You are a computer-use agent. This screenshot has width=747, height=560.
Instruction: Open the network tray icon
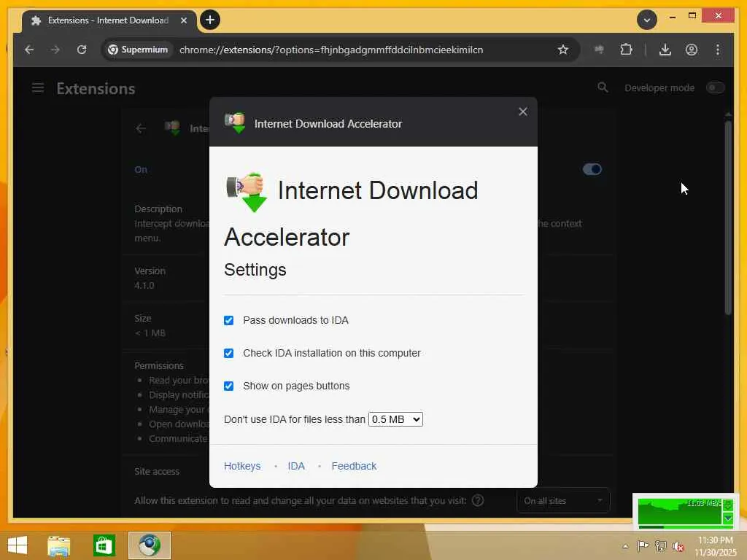point(661,545)
